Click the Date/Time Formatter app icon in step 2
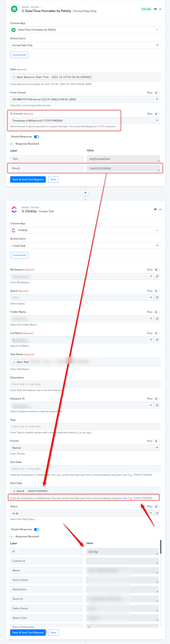The width and height of the screenshot is (170, 644). tap(14, 9)
